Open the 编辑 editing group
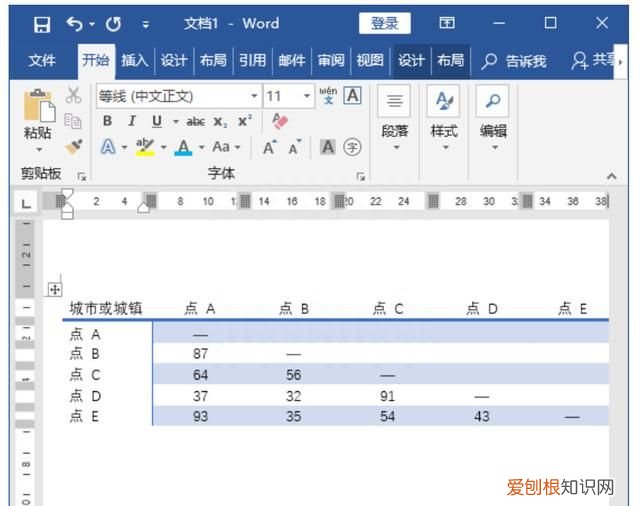 [493, 118]
